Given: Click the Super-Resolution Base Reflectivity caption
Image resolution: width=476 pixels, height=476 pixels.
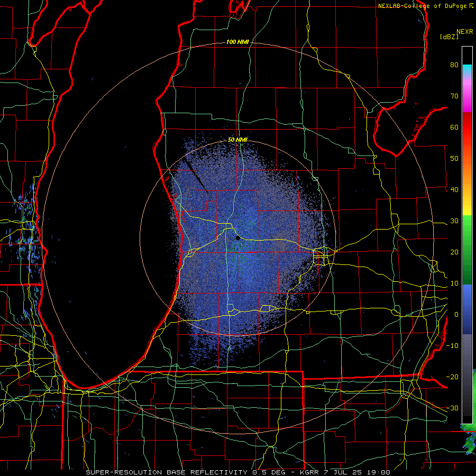Looking at the screenshot, I should pos(237,472).
